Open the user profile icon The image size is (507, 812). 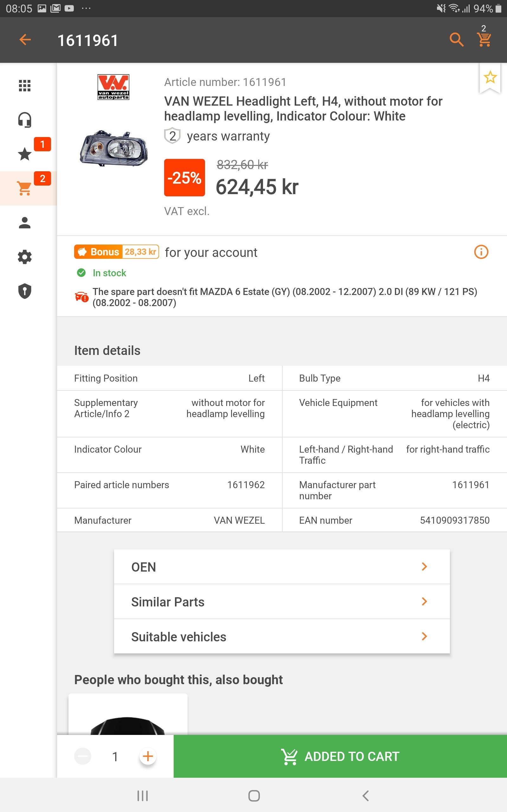point(24,223)
